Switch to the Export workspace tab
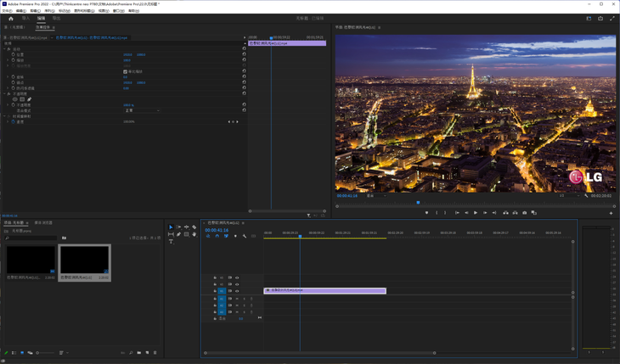The width and height of the screenshot is (620, 364). [57, 18]
